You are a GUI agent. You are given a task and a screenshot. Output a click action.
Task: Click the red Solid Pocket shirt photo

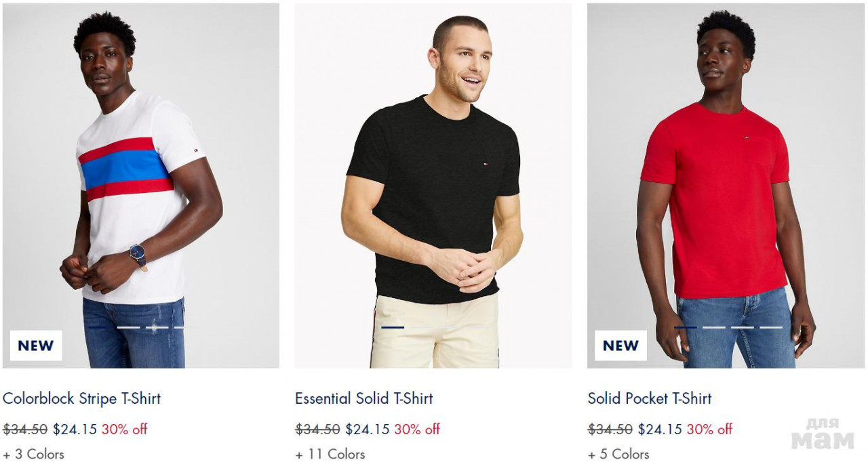(x=726, y=186)
